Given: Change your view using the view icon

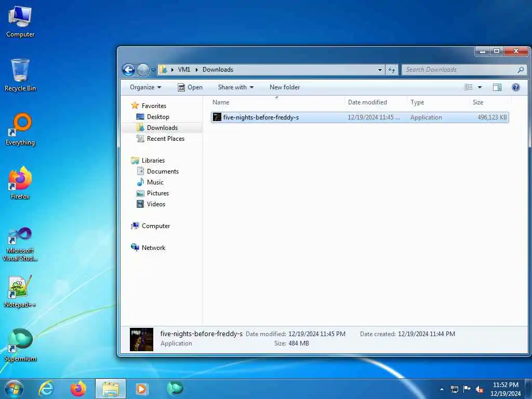Looking at the screenshot, I should (x=469, y=87).
